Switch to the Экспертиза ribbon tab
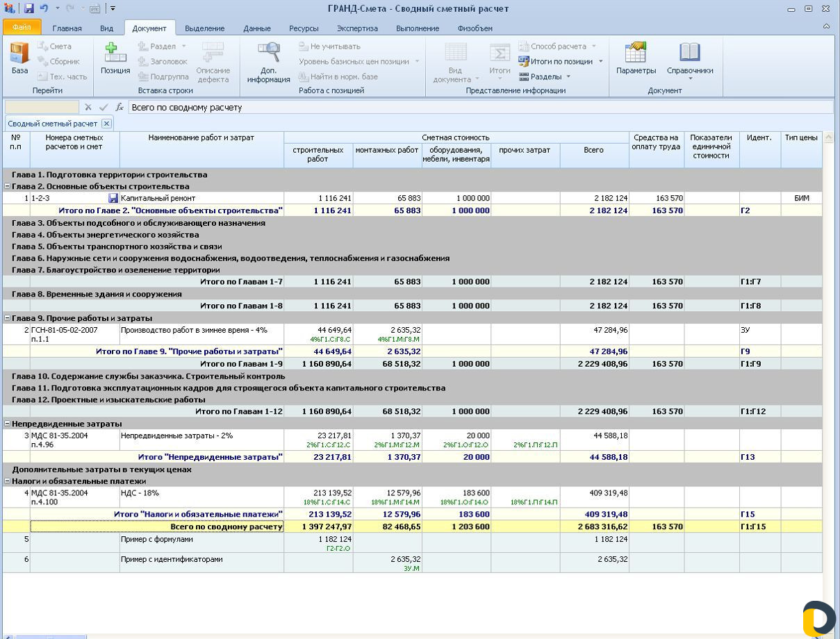The width and height of the screenshot is (840, 639). click(x=357, y=28)
